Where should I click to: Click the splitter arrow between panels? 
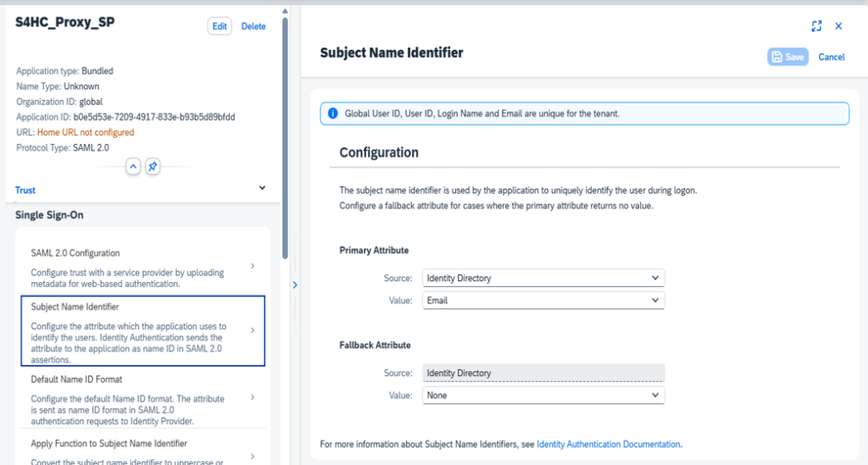pyautogui.click(x=295, y=285)
